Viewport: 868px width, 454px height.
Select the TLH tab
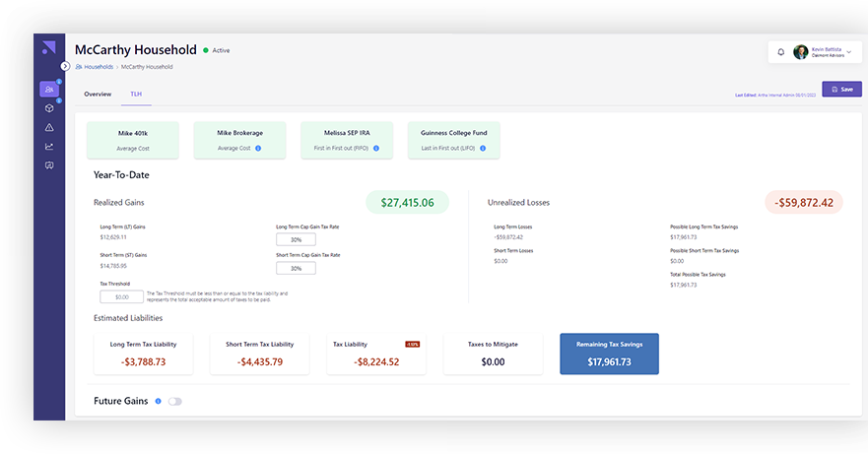point(136,95)
